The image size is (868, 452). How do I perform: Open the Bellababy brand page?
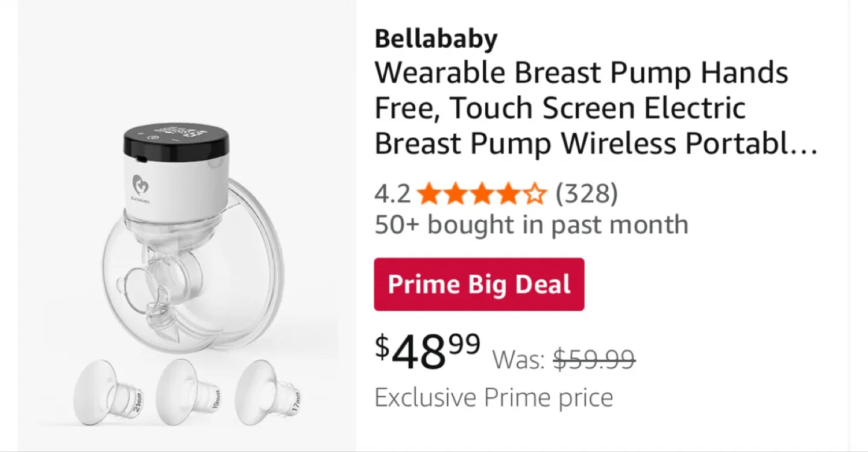click(435, 38)
